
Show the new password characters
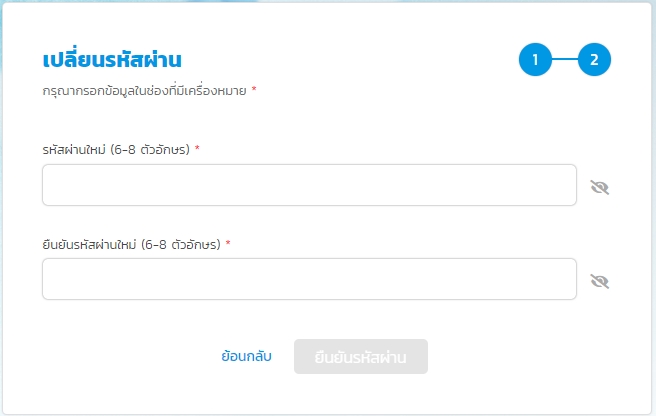click(x=600, y=187)
